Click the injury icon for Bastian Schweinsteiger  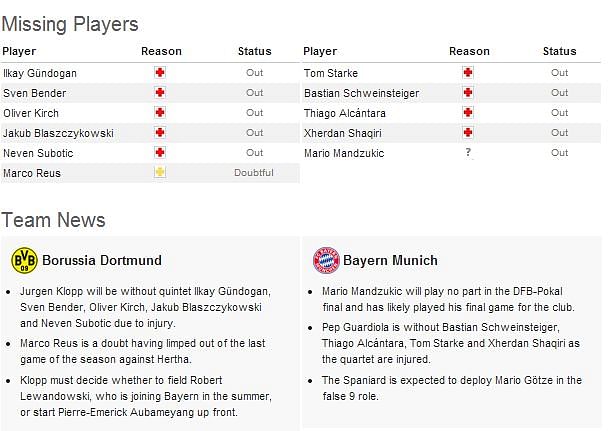(x=468, y=93)
